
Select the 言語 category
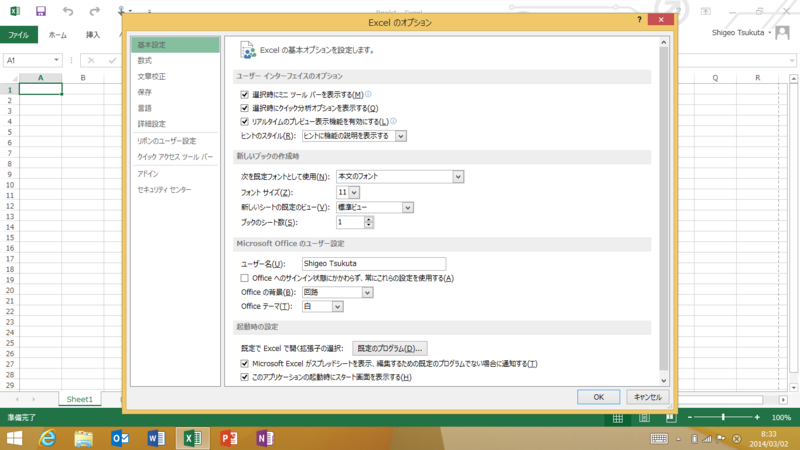pyautogui.click(x=175, y=108)
